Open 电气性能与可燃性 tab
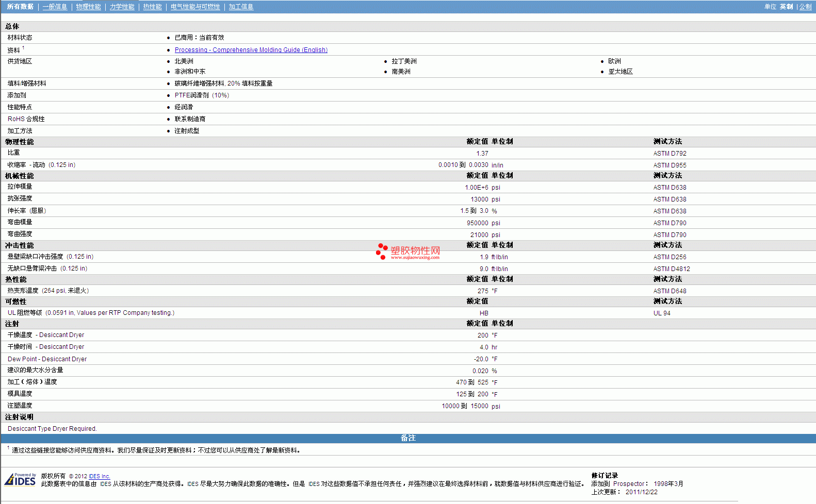 pos(195,7)
